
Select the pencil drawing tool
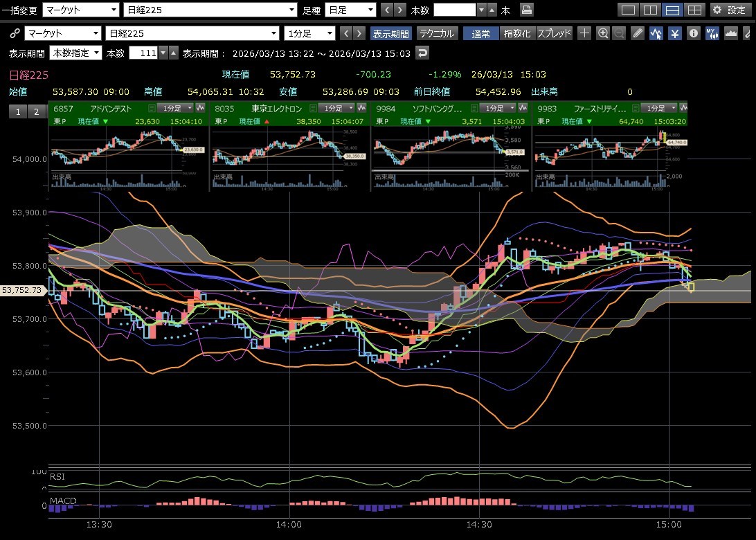638,33
